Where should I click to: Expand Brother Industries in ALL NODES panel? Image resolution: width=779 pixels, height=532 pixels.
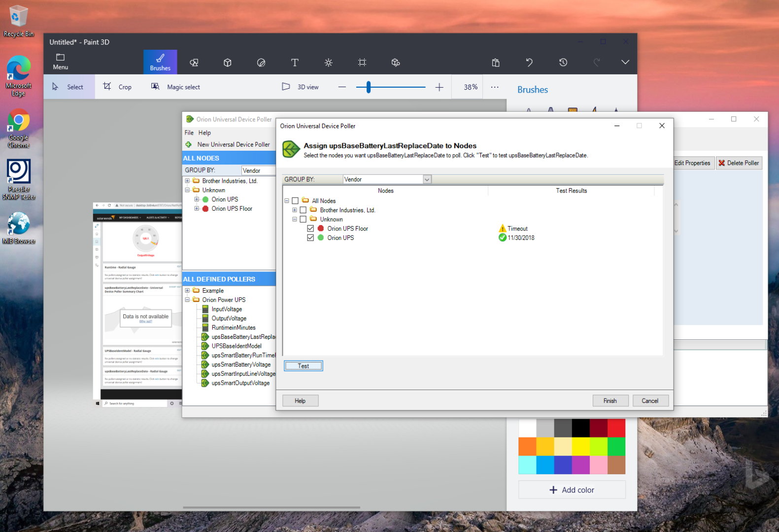187,181
